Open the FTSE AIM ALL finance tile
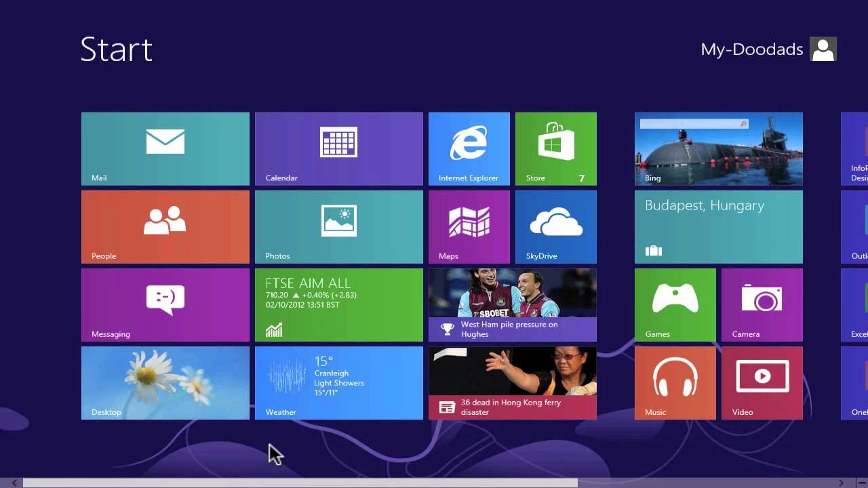The image size is (868, 488). pyautogui.click(x=339, y=305)
